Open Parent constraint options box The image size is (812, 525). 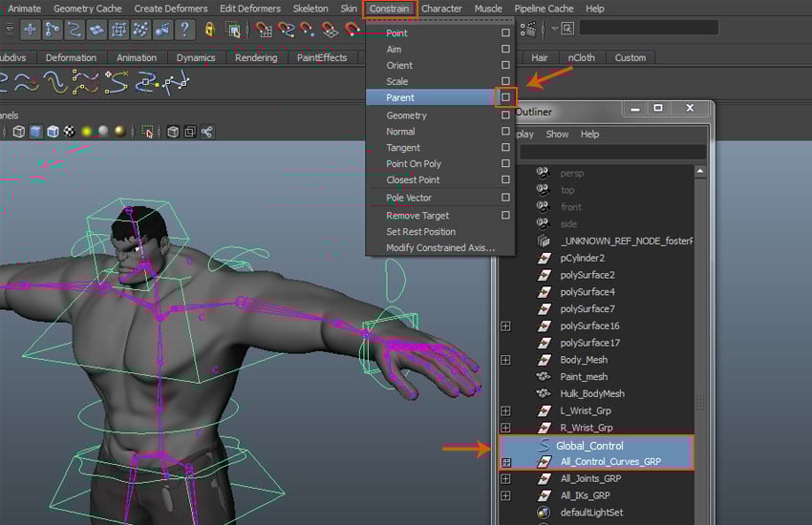click(505, 97)
